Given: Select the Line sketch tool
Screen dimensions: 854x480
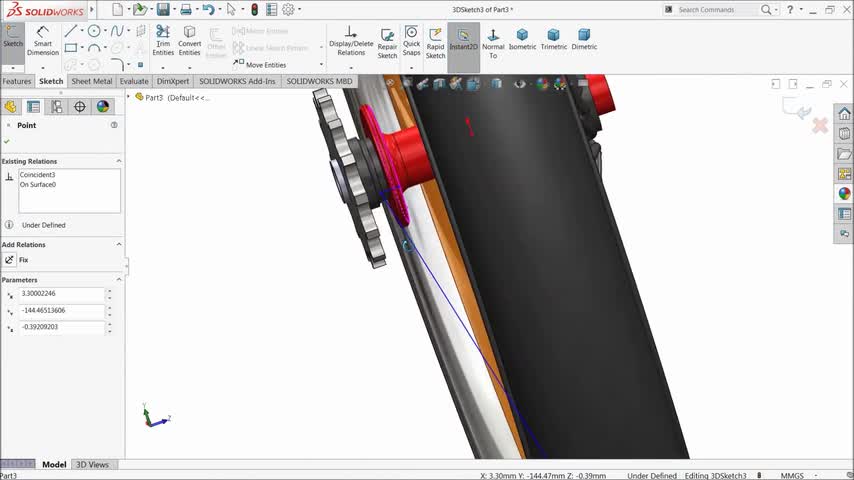Looking at the screenshot, I should (x=70, y=31).
